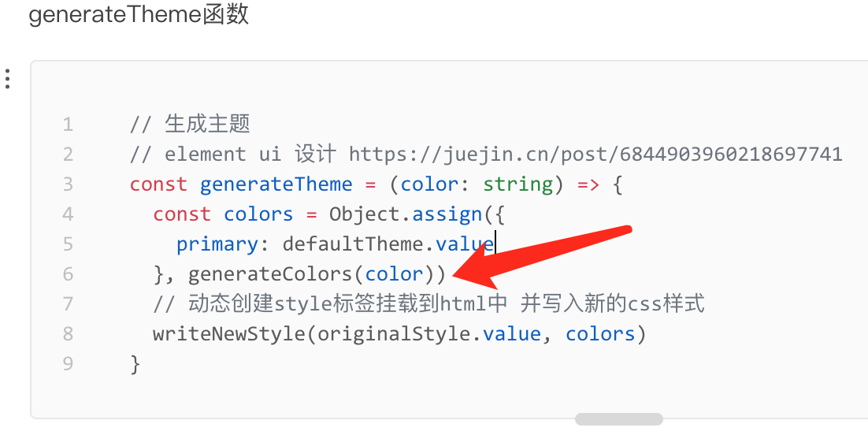Click line number 5 in gutter
This screenshot has width=868, height=435.
tap(68, 244)
